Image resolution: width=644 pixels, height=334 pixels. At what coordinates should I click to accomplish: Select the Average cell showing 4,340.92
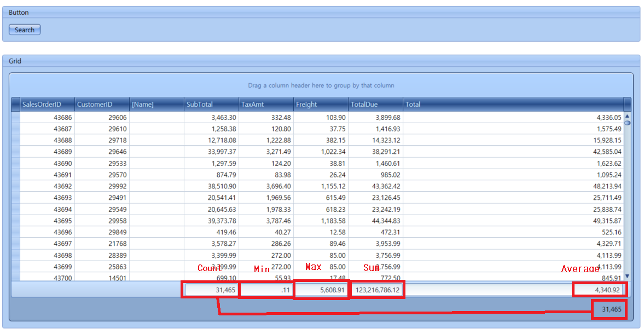pyautogui.click(x=600, y=289)
